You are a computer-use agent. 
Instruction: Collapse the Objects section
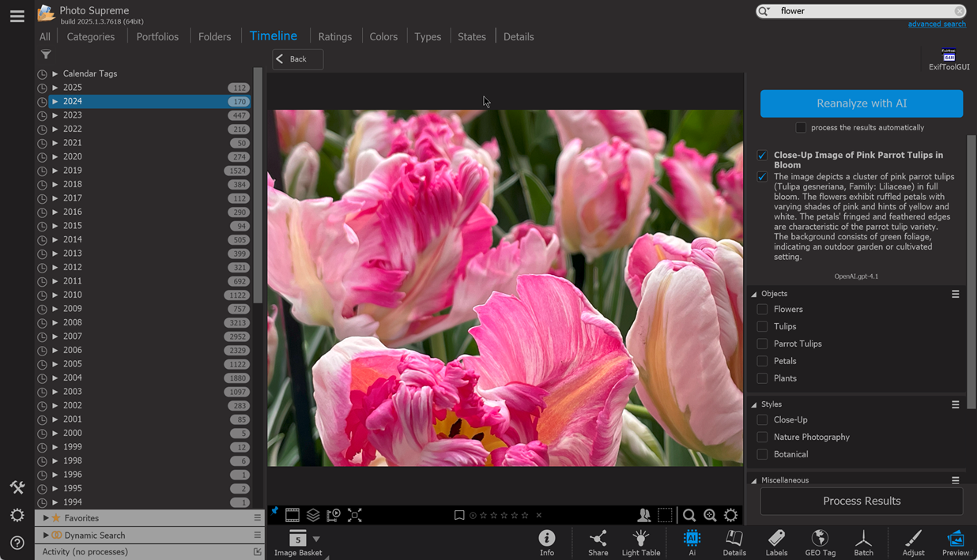(754, 294)
